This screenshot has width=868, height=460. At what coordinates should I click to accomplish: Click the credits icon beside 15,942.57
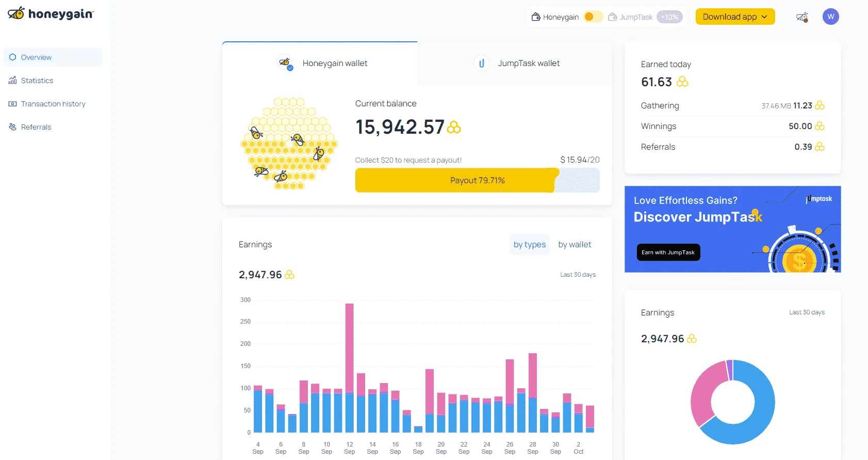(x=454, y=127)
